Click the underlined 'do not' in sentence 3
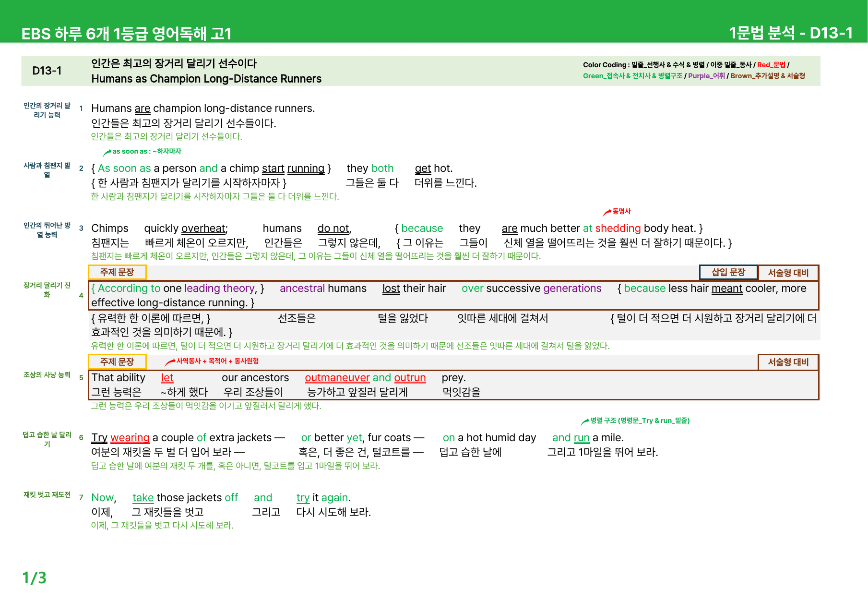The height and width of the screenshot is (614, 868). point(333,229)
